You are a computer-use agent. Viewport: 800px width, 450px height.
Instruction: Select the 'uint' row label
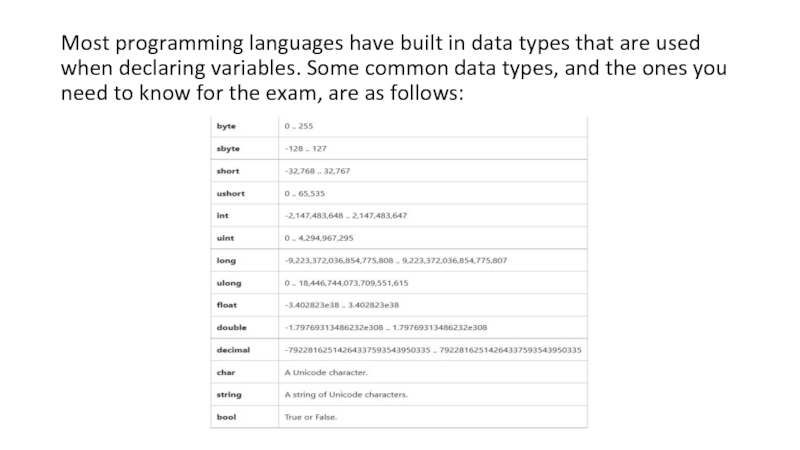point(224,238)
